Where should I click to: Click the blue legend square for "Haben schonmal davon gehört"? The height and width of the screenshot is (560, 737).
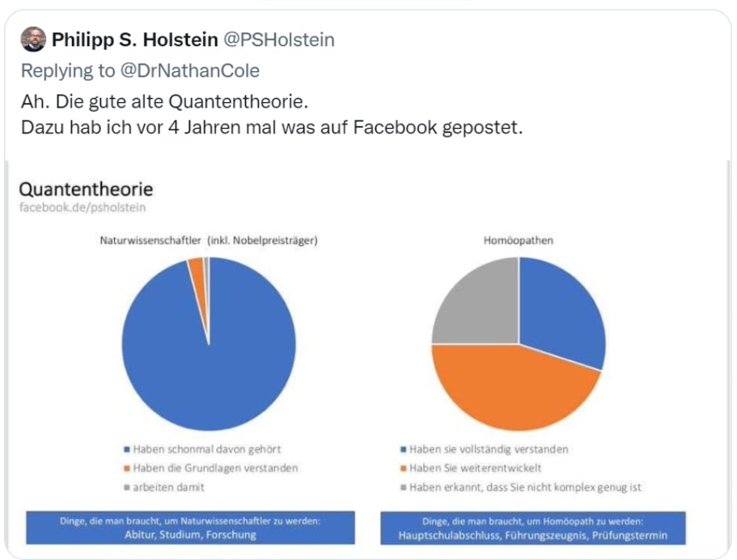(125, 449)
